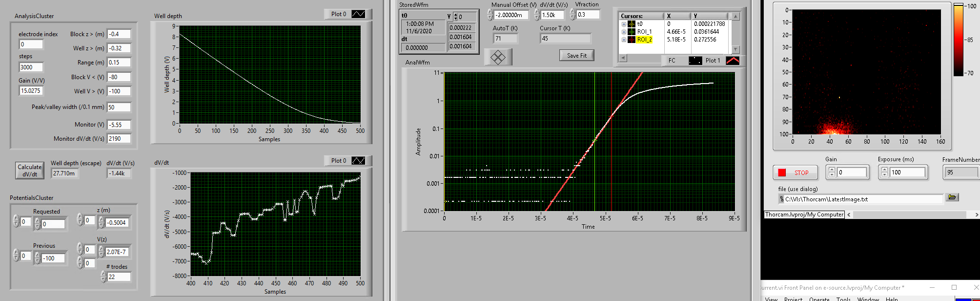Click the cursor mover diamond button
The width and height of the screenshot is (980, 301).
[x=498, y=58]
